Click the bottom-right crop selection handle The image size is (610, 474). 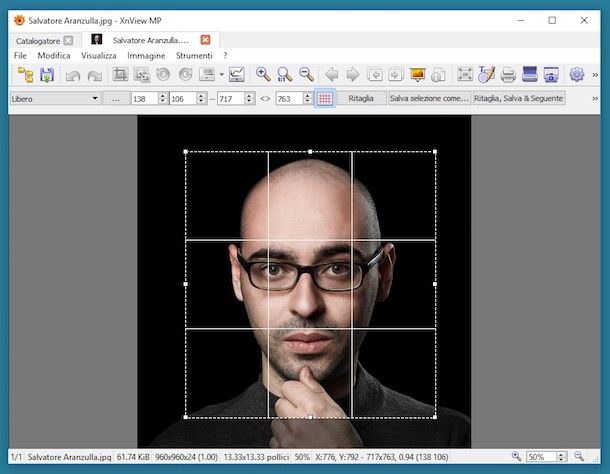pos(435,417)
